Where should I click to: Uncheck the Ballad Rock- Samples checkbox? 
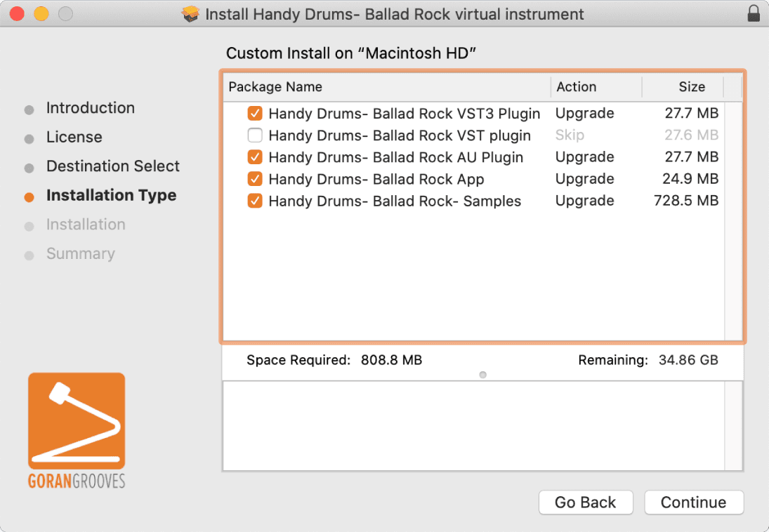[254, 201]
